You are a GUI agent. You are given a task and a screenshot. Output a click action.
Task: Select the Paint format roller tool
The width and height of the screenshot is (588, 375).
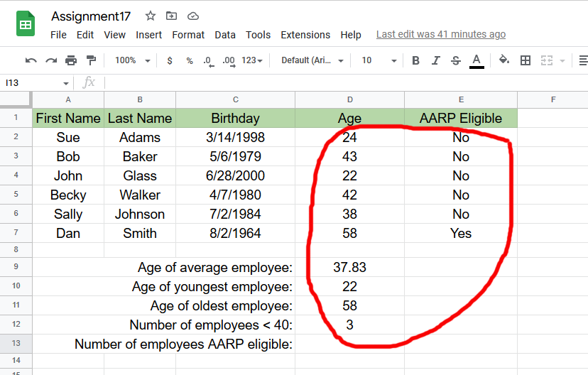(91, 60)
